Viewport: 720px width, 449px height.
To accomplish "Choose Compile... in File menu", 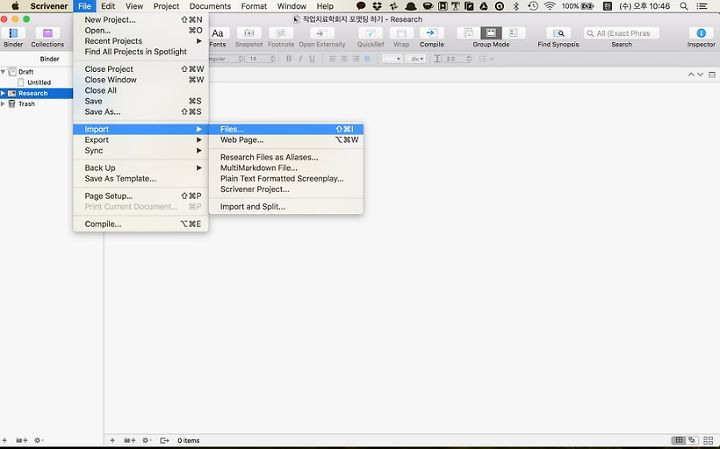I will pyautogui.click(x=141, y=224).
